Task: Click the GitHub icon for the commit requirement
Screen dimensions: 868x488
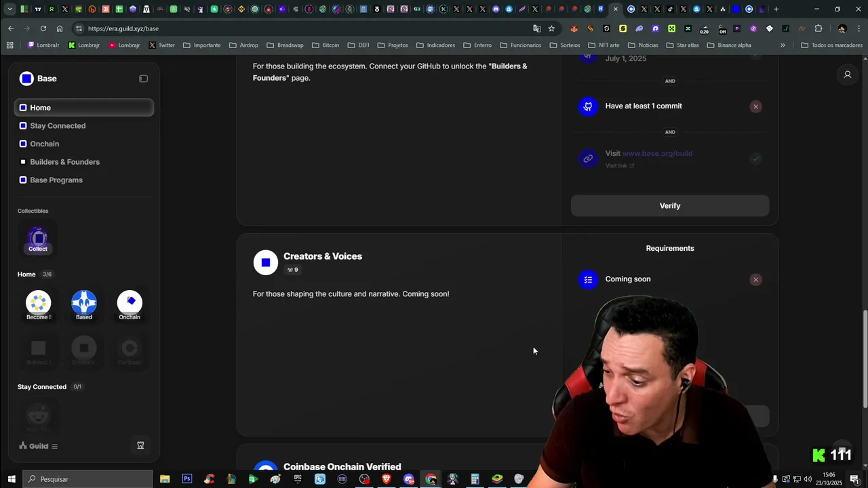Action: point(588,106)
